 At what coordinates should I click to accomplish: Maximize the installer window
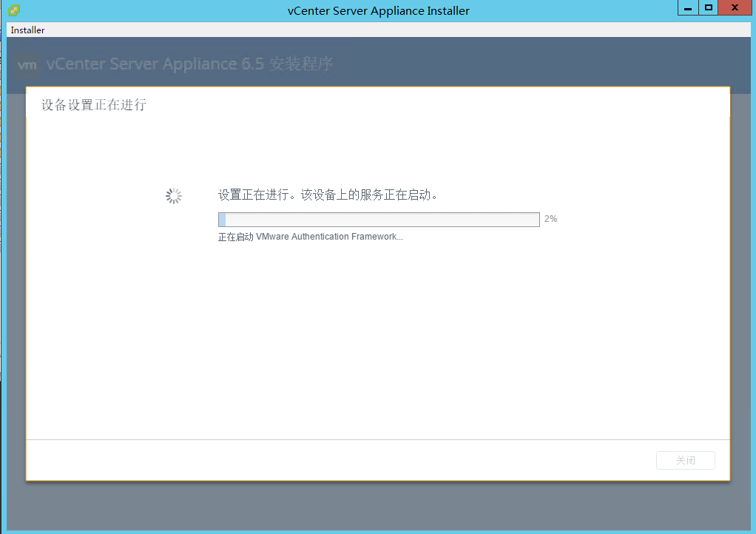pyautogui.click(x=708, y=8)
